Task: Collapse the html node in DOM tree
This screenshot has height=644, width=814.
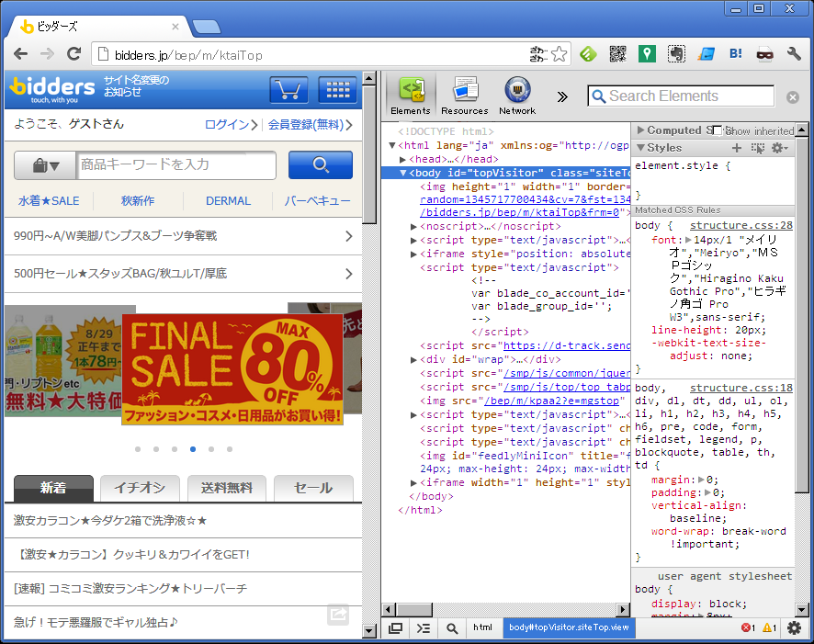Action: click(392, 145)
